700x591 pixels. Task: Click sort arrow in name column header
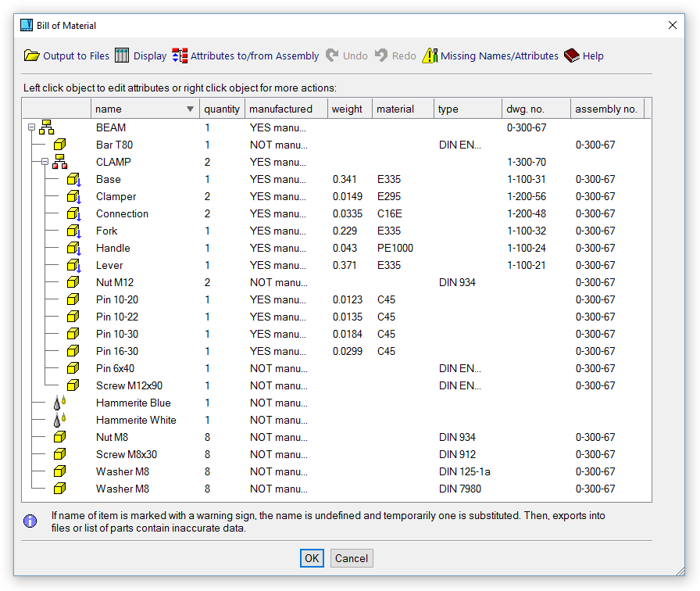(x=190, y=109)
